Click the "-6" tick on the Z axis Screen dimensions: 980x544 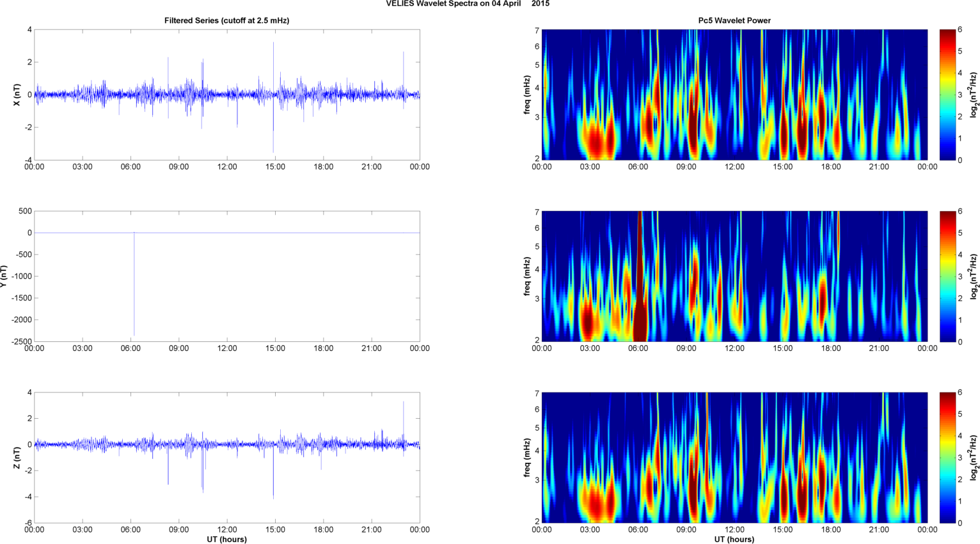(28, 523)
